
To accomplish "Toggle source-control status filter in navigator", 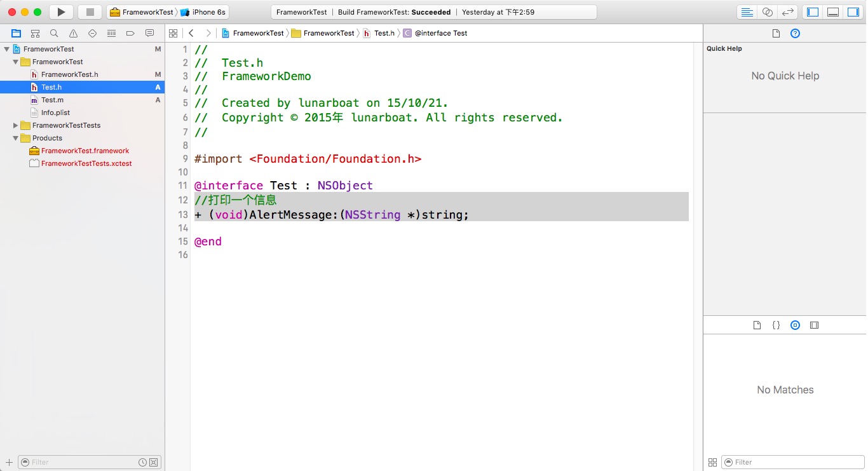I will coord(153,462).
